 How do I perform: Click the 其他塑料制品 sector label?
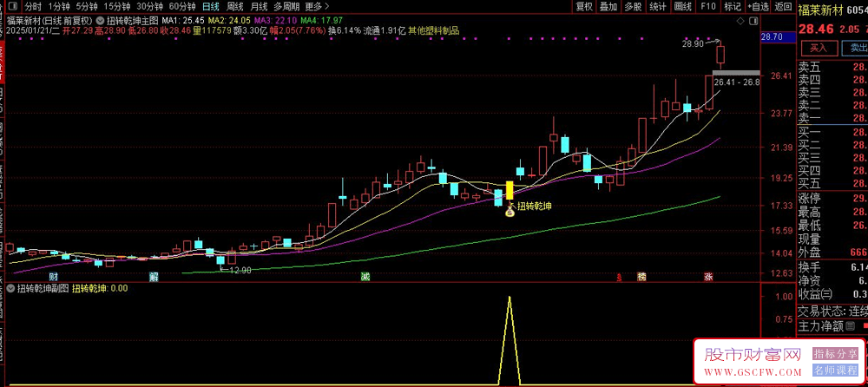[434, 30]
